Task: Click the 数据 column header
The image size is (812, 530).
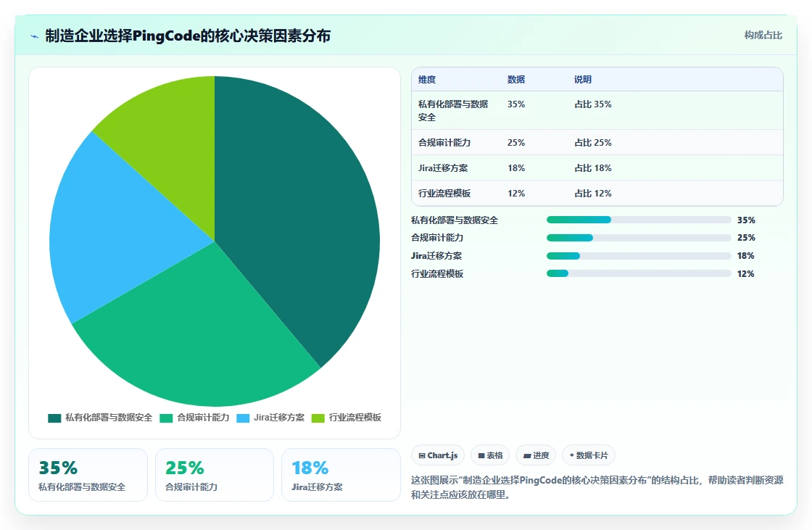Action: (x=516, y=79)
